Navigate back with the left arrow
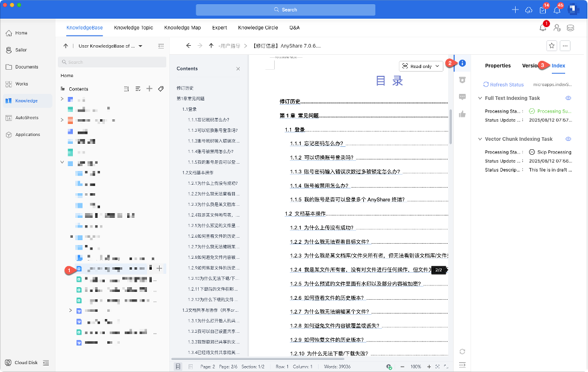The width and height of the screenshot is (588, 372). coord(189,46)
